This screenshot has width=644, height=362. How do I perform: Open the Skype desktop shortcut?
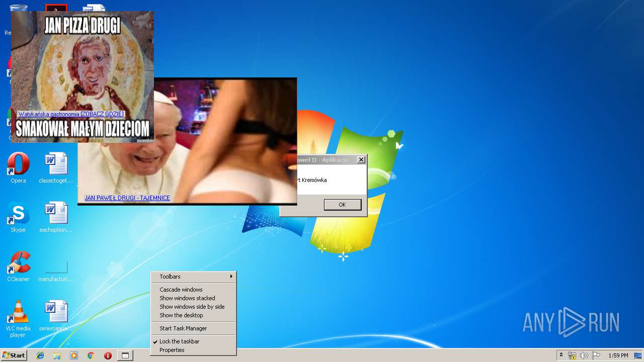click(x=18, y=218)
